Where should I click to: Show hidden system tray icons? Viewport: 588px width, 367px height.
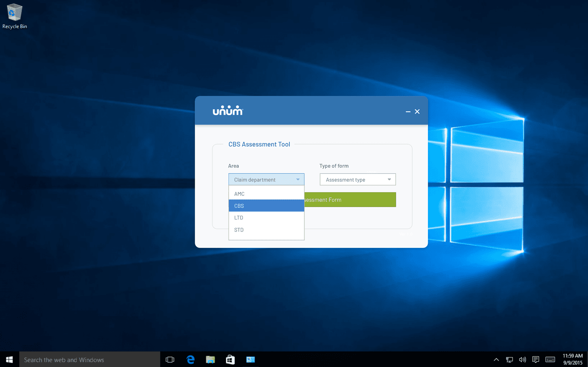pos(496,360)
